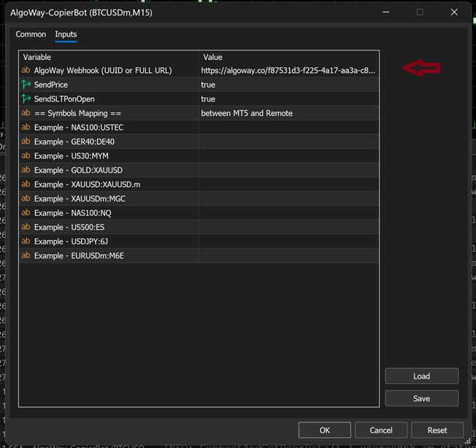Load an input preset with Load
The image size is (476, 448).
point(421,376)
